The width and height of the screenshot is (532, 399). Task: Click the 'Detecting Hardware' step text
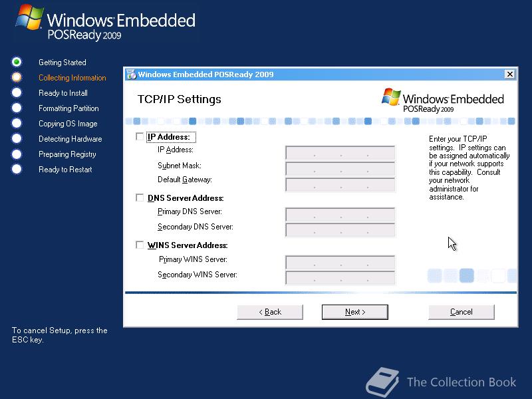tap(70, 139)
